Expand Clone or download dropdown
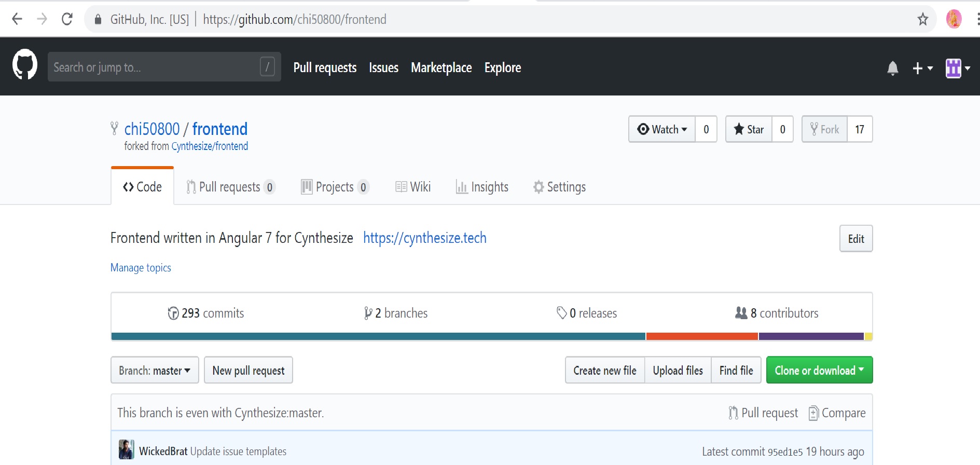This screenshot has width=980, height=465. (820, 370)
